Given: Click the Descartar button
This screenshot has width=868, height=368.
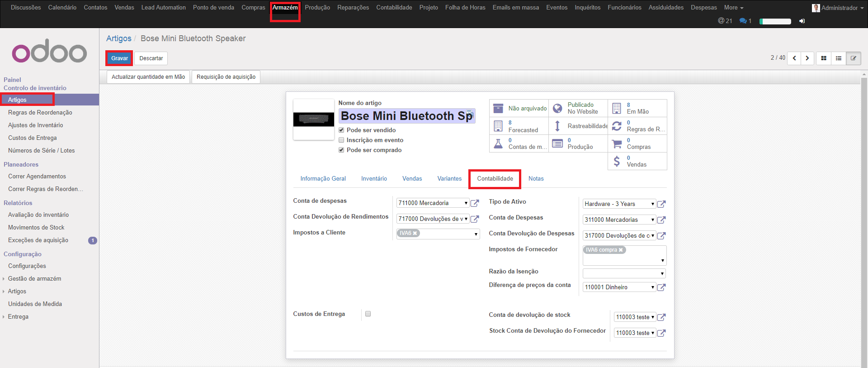Looking at the screenshot, I should tap(151, 58).
